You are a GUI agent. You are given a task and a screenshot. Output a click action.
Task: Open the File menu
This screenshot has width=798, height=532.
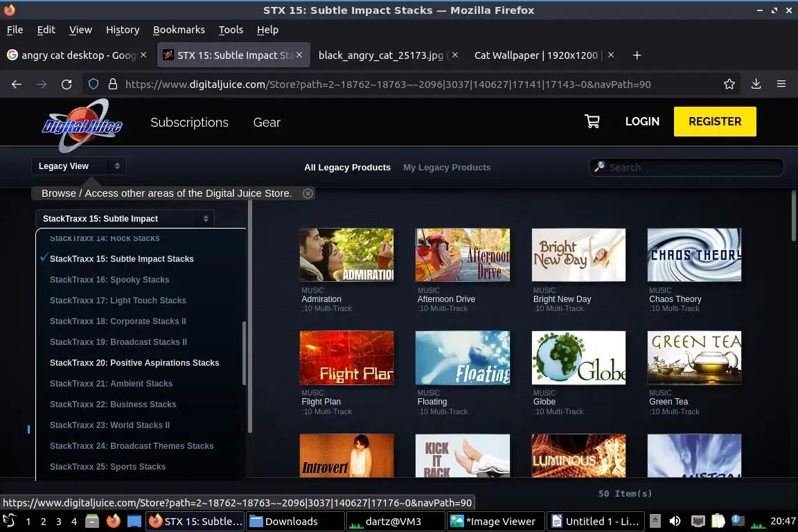[15, 30]
